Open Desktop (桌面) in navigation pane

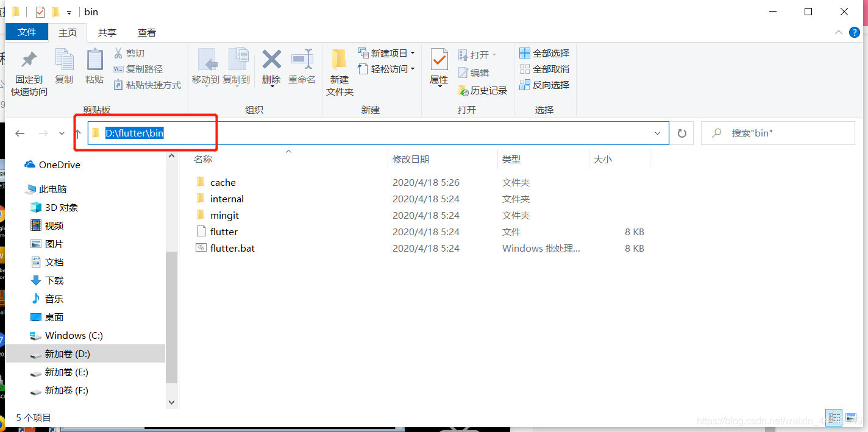pyautogui.click(x=47, y=317)
